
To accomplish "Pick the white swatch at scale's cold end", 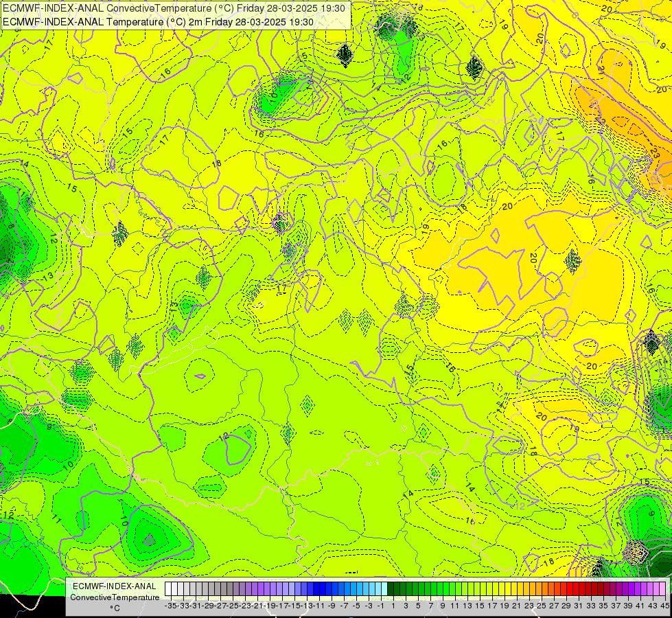I will [x=168, y=588].
